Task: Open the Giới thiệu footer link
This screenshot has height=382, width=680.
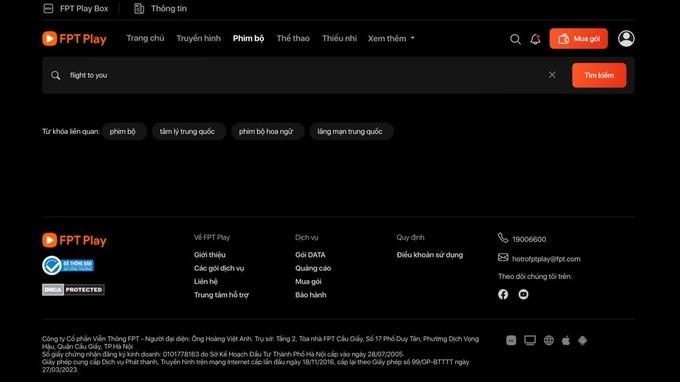Action: (x=210, y=255)
